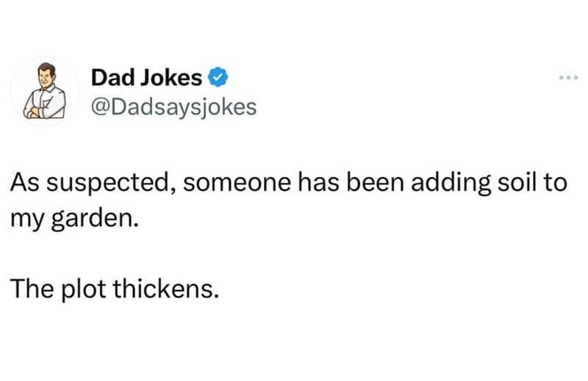The width and height of the screenshot is (588, 381).
Task: Open the Dad Jokes profile avatar
Action: 45,92
